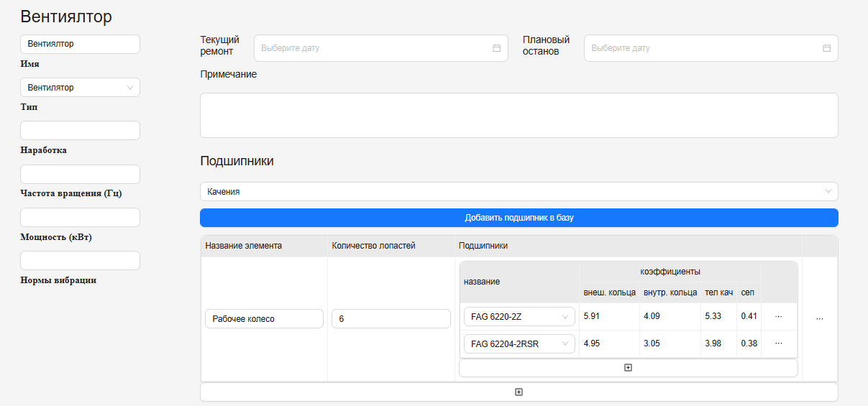Click the Количество лопастей field with 6
This screenshot has height=406, width=868.
pyautogui.click(x=390, y=319)
